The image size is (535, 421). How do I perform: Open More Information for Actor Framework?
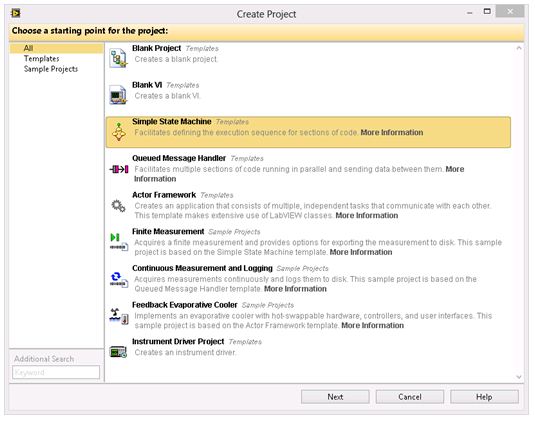[366, 216]
